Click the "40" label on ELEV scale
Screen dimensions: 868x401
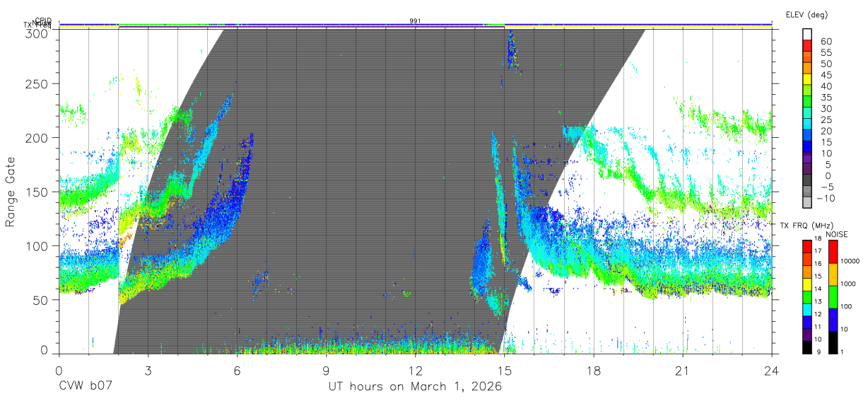click(x=825, y=86)
